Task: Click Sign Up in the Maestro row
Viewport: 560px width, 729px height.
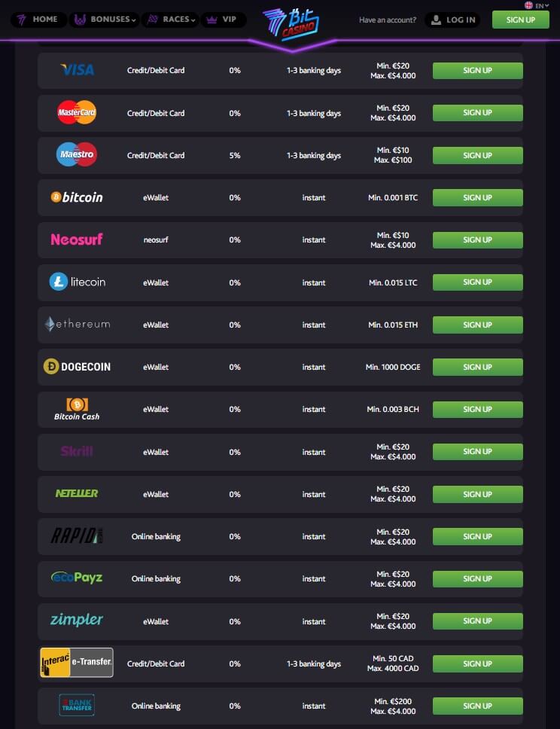Action: coord(477,155)
